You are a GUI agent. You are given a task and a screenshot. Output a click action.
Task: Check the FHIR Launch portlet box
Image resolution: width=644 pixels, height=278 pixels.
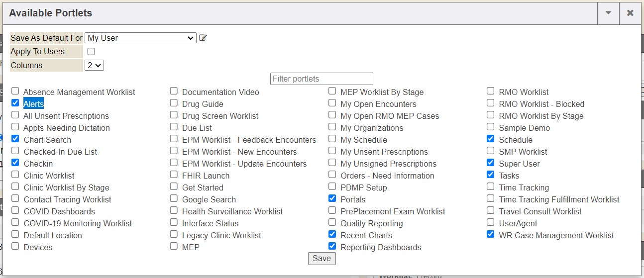(174, 175)
